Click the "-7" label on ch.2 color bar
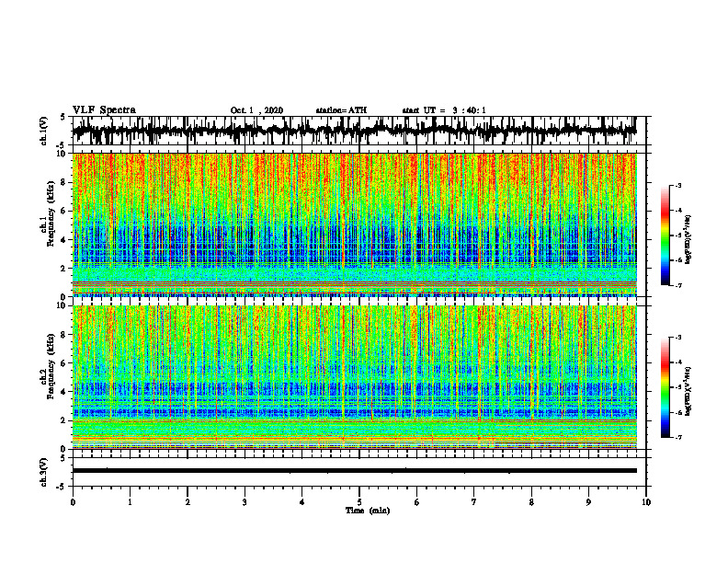728x563 pixels. click(678, 437)
